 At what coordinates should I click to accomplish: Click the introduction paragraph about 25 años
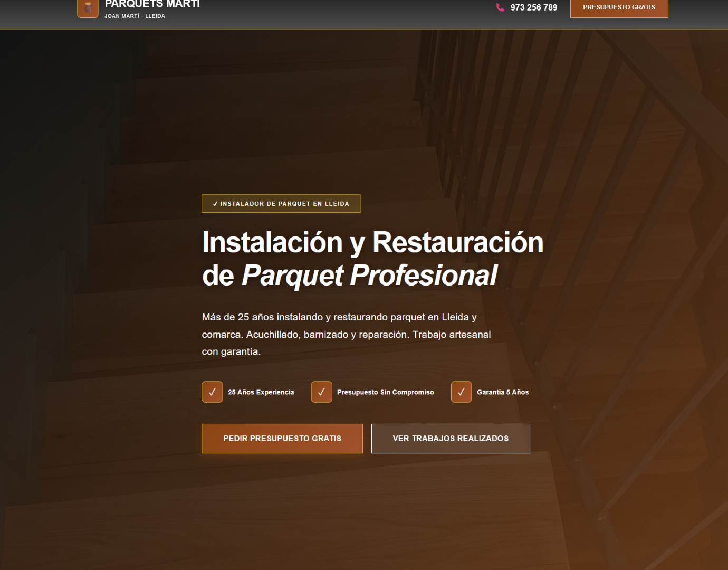point(346,334)
